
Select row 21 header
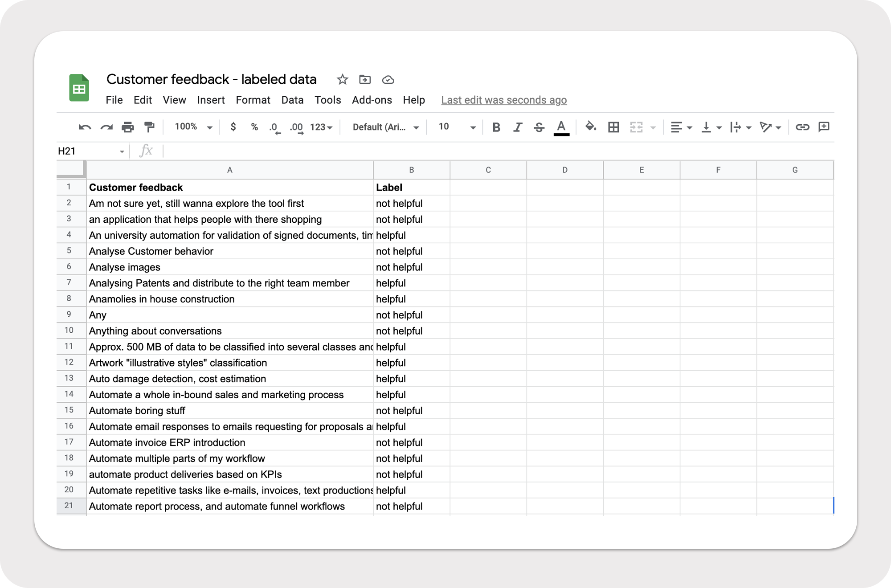pyautogui.click(x=71, y=506)
